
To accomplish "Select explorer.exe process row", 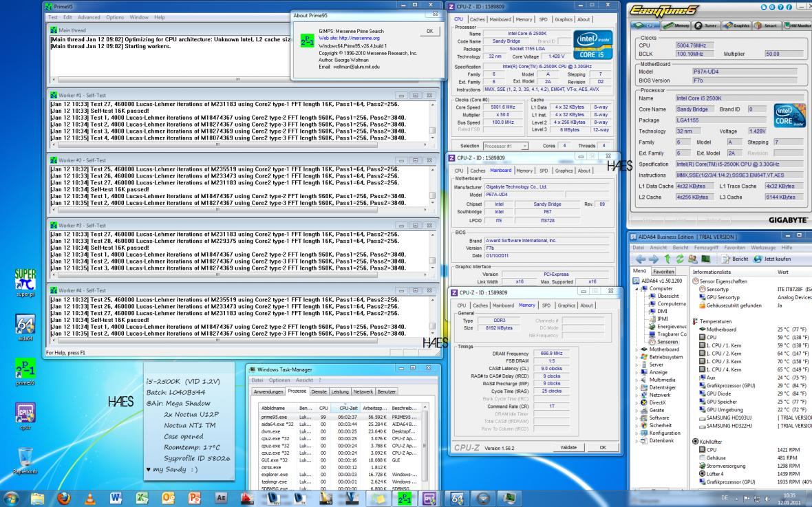I will tap(341, 475).
